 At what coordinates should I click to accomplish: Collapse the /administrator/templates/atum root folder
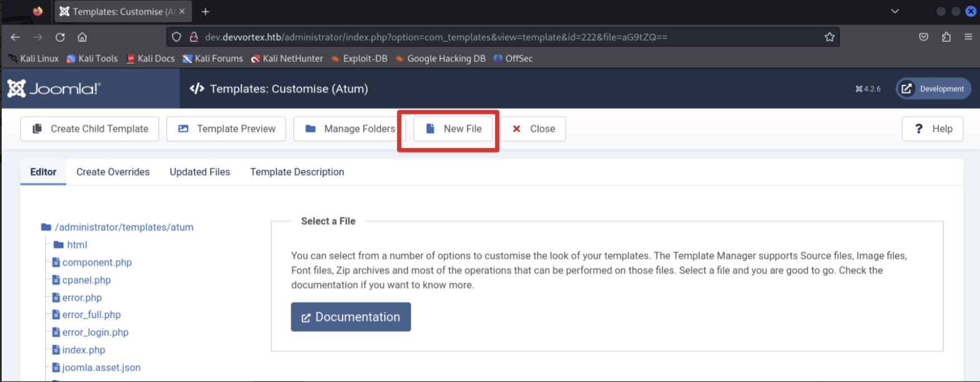pos(123,227)
